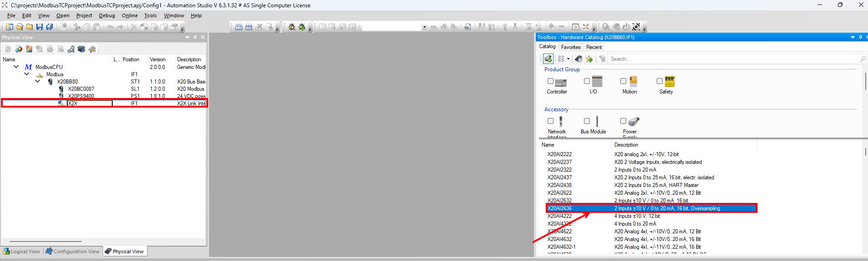Click the New Project toolbar icon
Screen dimensions: 868x261
(9, 27)
